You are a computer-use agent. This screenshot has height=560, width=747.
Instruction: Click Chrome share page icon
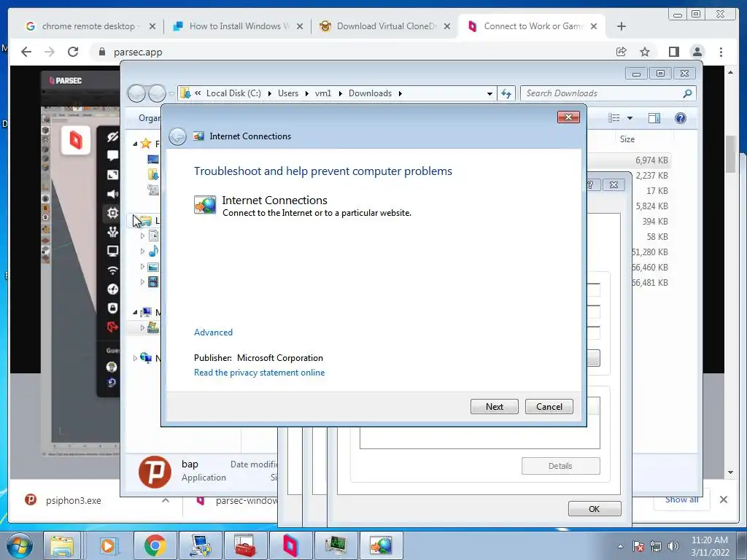point(622,52)
